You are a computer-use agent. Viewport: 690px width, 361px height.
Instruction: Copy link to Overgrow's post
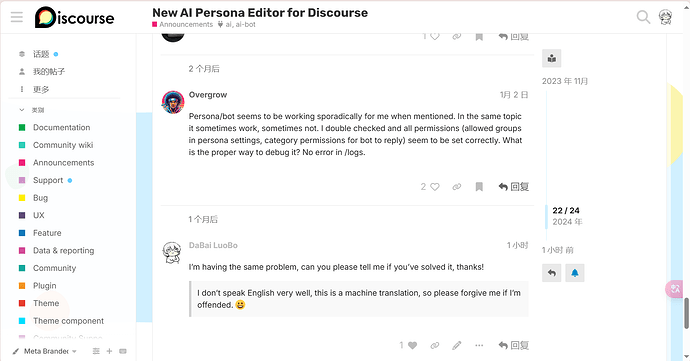[x=457, y=187]
